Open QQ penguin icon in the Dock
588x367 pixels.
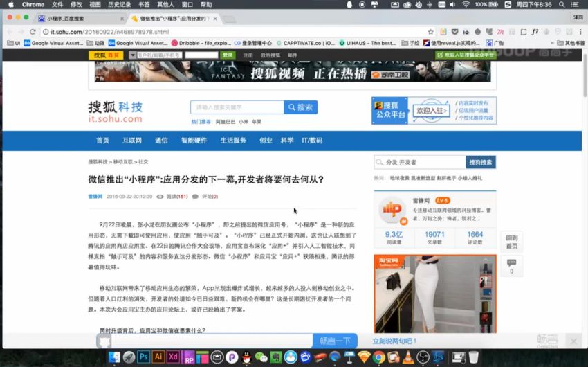pyautogui.click(x=246, y=357)
